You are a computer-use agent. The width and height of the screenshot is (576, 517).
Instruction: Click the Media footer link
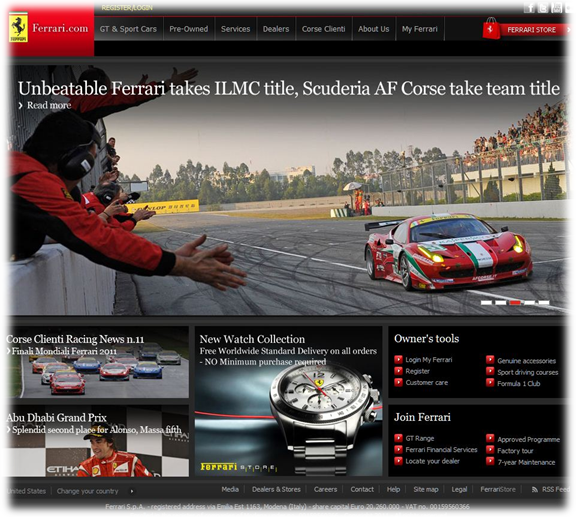[x=230, y=489]
